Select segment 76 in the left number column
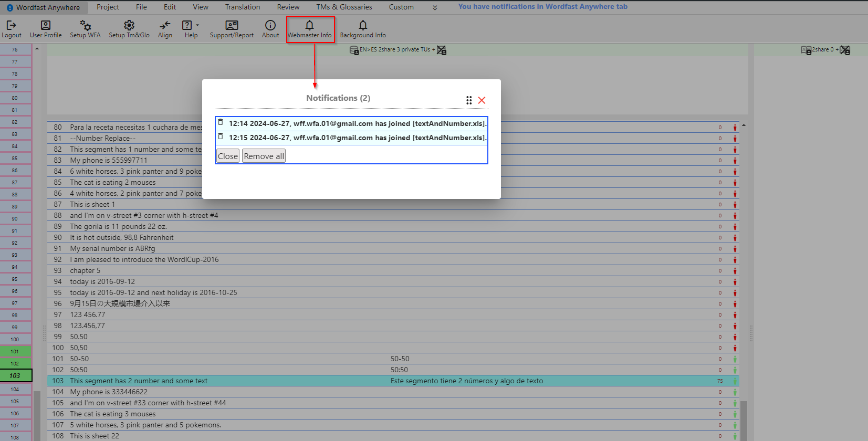 [15, 49]
